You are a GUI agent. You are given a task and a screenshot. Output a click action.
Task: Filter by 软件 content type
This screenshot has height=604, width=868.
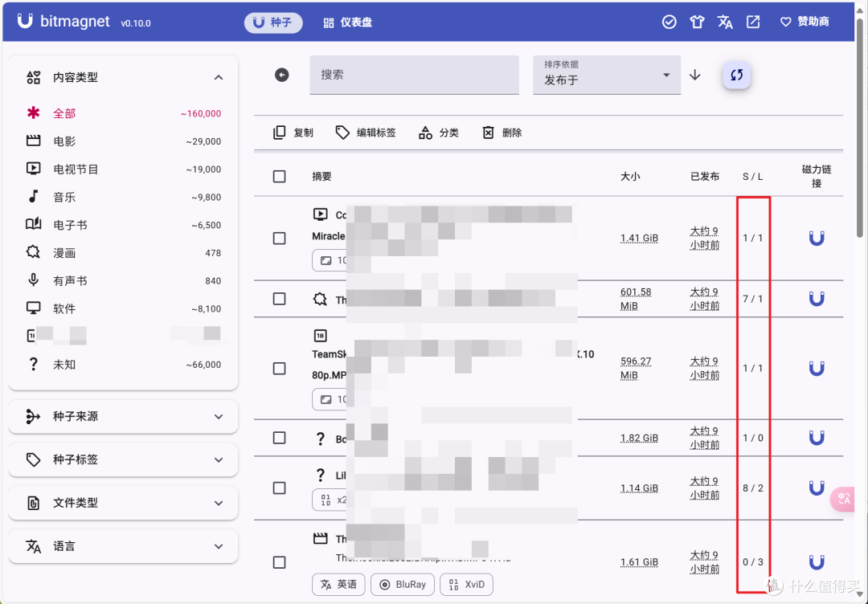pos(124,308)
